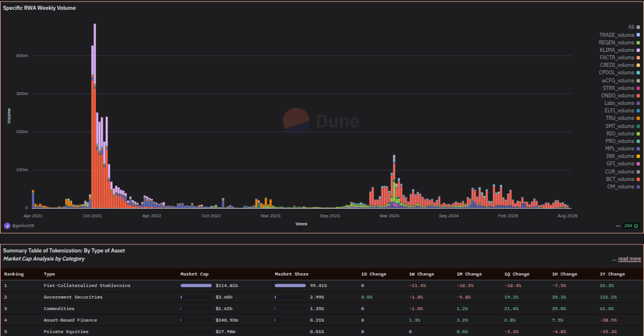
Task: Click the @gedion08 author avatar
Action: [7, 225]
